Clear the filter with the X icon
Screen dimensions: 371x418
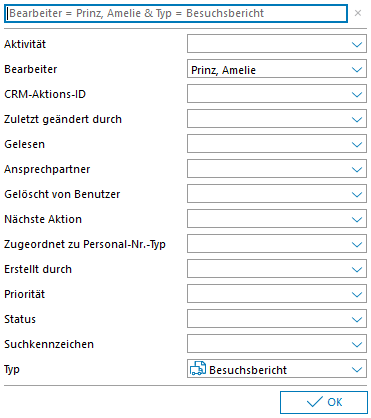(x=358, y=13)
